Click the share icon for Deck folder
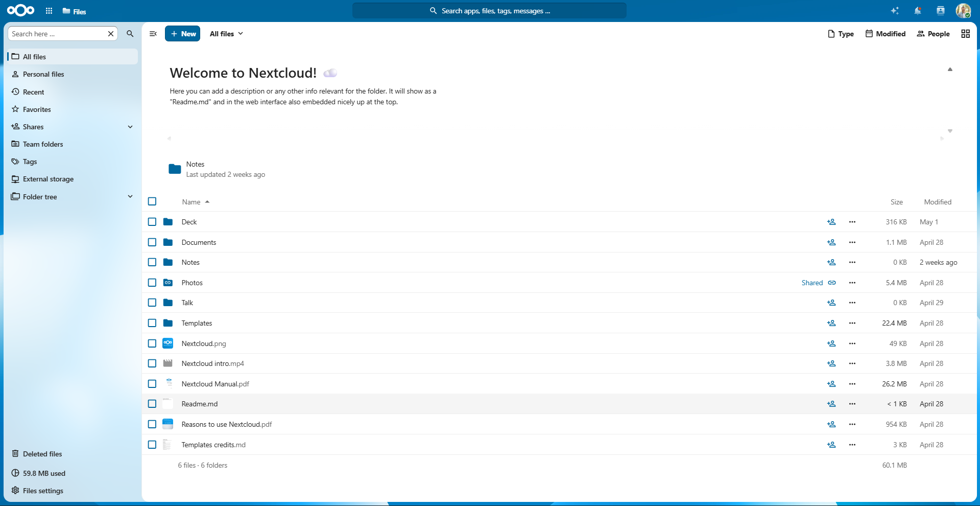The width and height of the screenshot is (980, 506). click(831, 222)
